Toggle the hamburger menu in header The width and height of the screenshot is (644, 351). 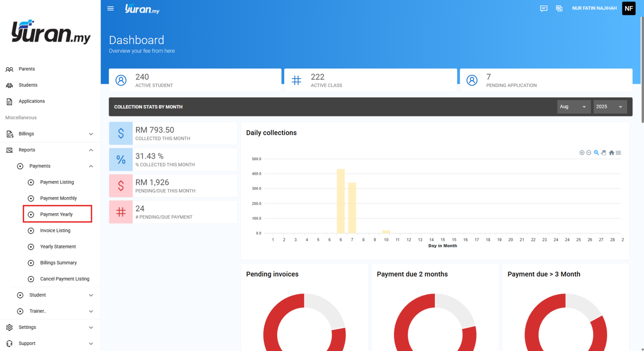110,8
